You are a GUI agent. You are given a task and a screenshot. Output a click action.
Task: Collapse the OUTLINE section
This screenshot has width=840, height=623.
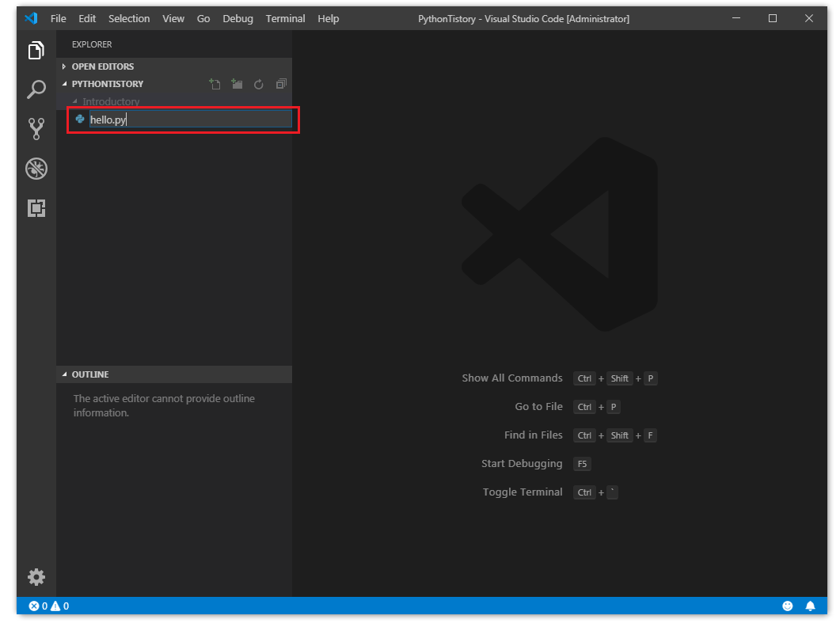(174, 374)
